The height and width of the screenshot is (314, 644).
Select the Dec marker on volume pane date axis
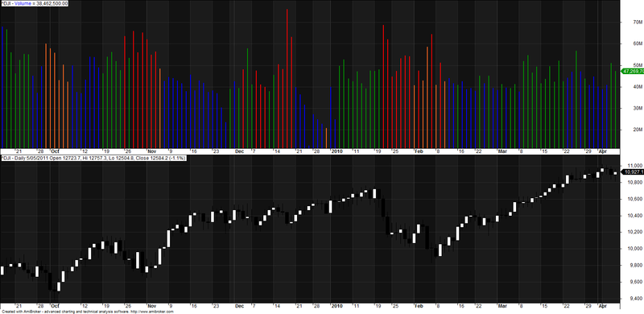[x=239, y=151]
